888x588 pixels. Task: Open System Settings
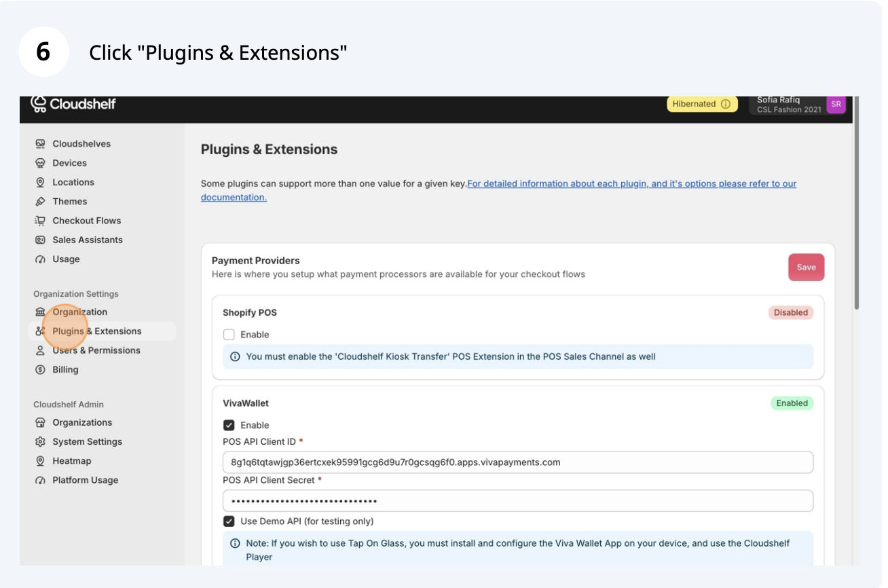coord(87,442)
